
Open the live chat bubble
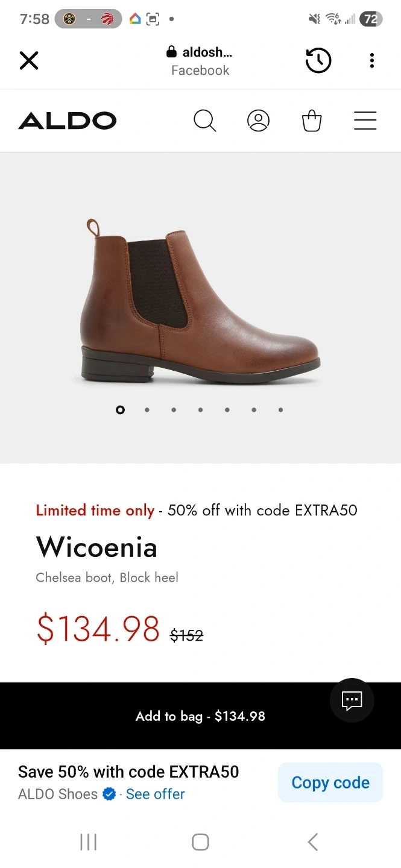click(x=352, y=700)
